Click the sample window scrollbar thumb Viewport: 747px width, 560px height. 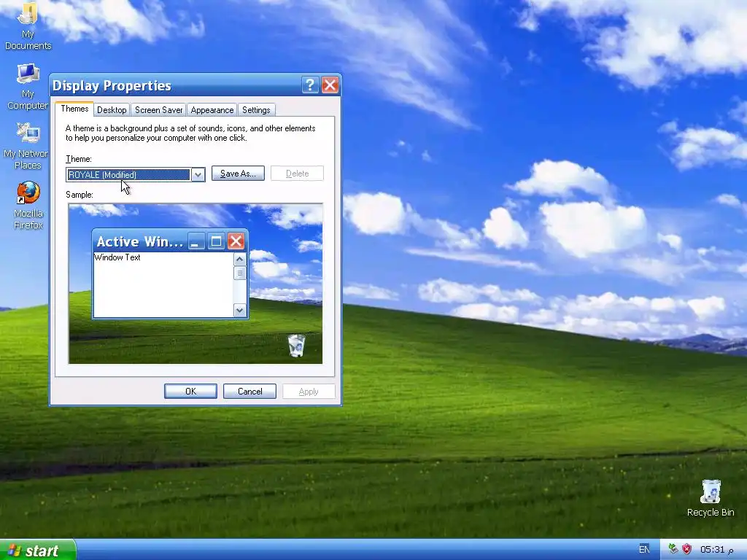tap(239, 273)
